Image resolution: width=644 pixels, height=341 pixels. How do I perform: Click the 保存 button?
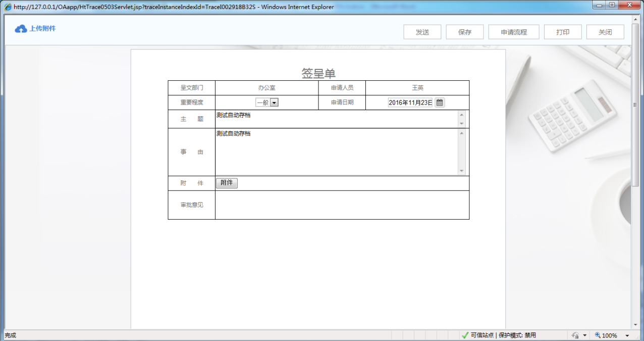point(464,31)
